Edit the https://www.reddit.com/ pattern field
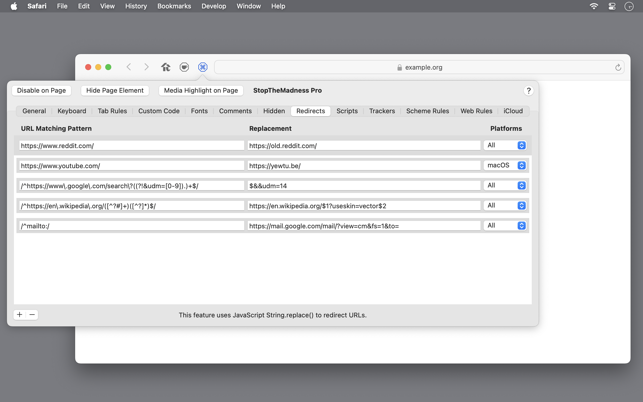The image size is (643, 402). click(x=131, y=145)
